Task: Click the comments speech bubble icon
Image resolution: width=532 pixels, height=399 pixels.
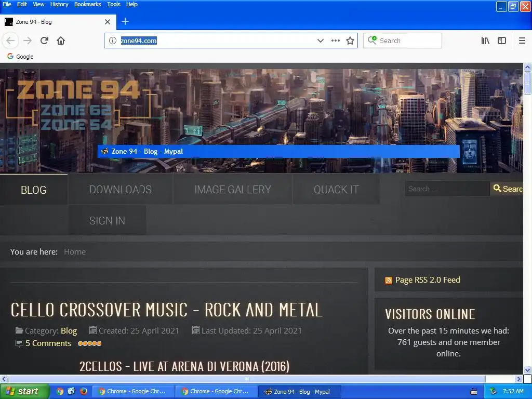Action: click(x=19, y=343)
